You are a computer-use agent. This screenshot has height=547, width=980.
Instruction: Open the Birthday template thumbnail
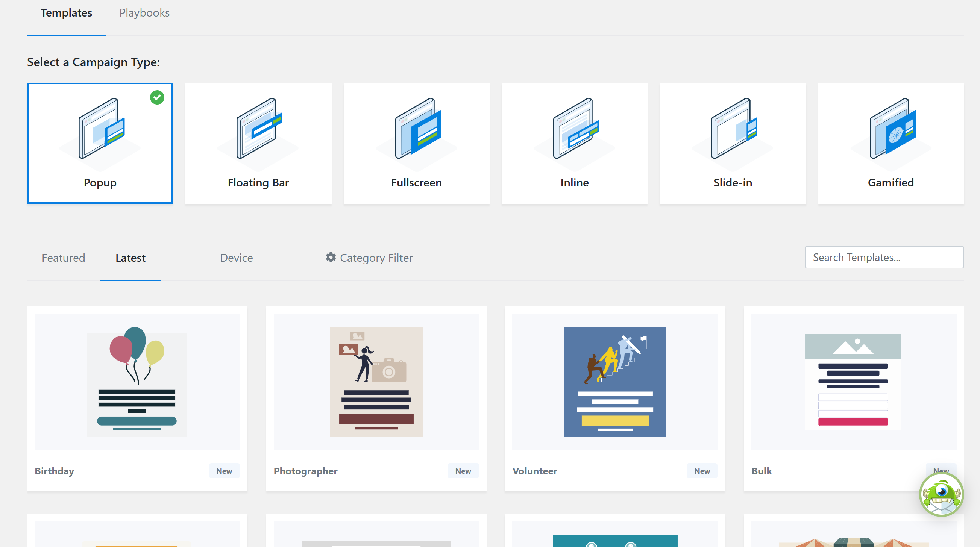(x=137, y=382)
